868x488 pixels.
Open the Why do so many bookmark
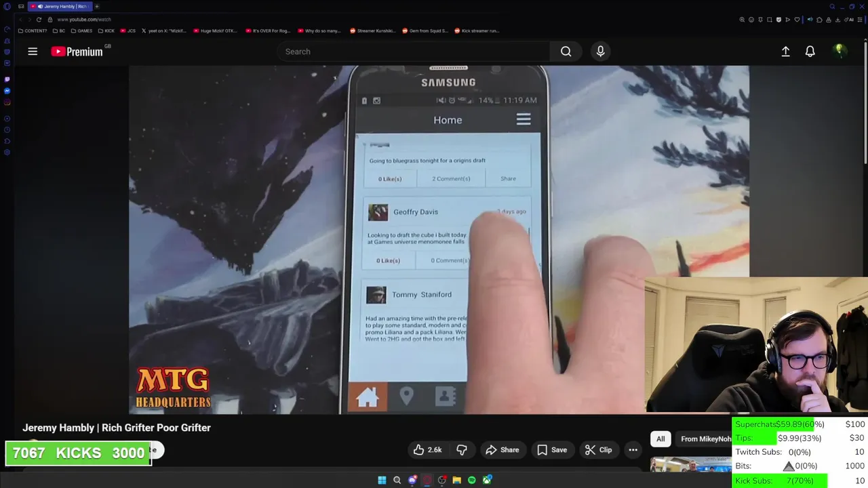pyautogui.click(x=319, y=30)
